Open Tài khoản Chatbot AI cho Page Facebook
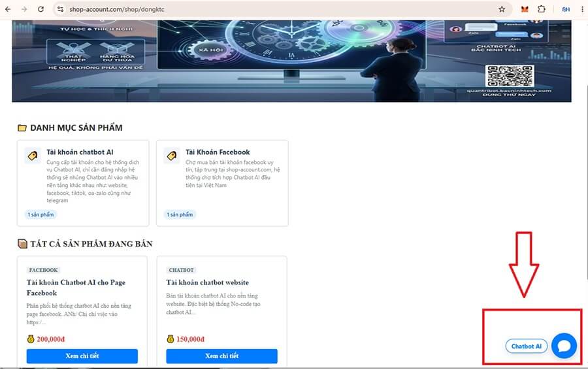Image resolution: width=588 pixels, height=370 pixels. [76, 288]
